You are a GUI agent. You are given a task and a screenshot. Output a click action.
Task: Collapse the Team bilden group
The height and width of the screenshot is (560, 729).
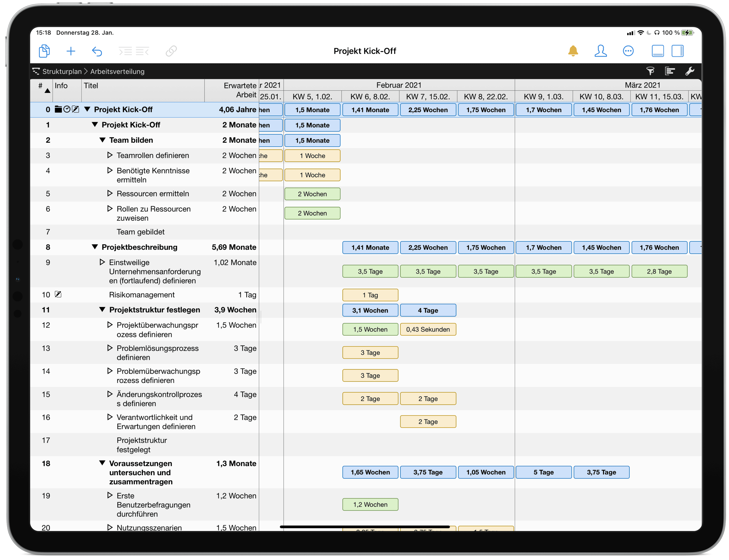point(102,140)
